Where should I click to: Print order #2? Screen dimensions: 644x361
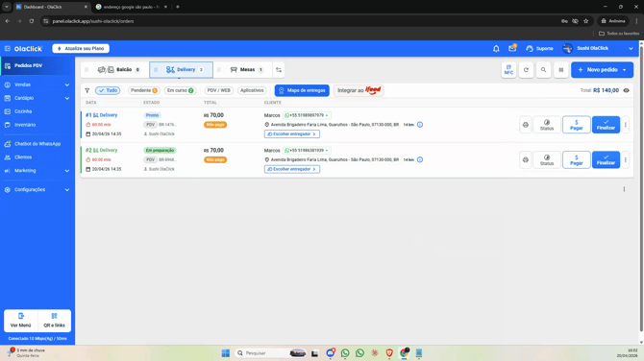[x=526, y=159]
